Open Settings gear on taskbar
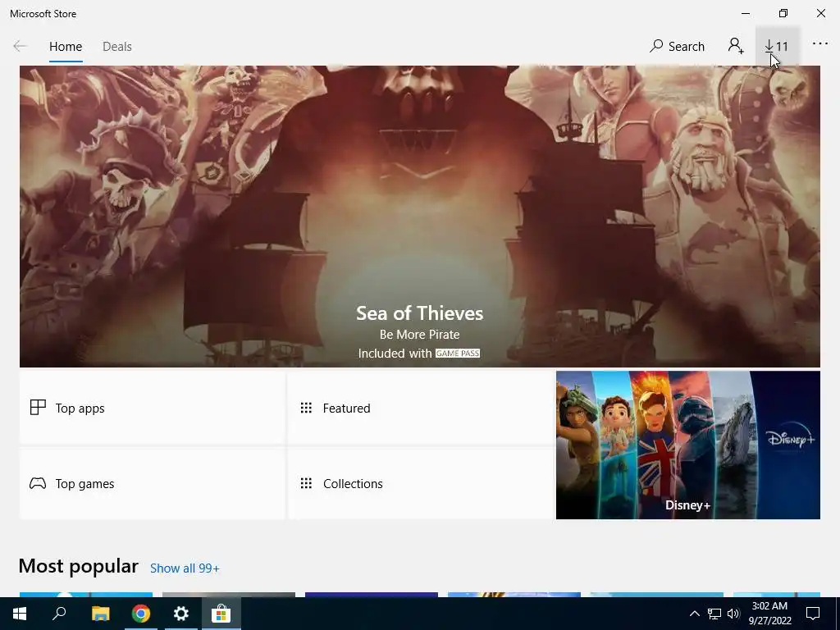This screenshot has height=630, width=840. [181, 614]
